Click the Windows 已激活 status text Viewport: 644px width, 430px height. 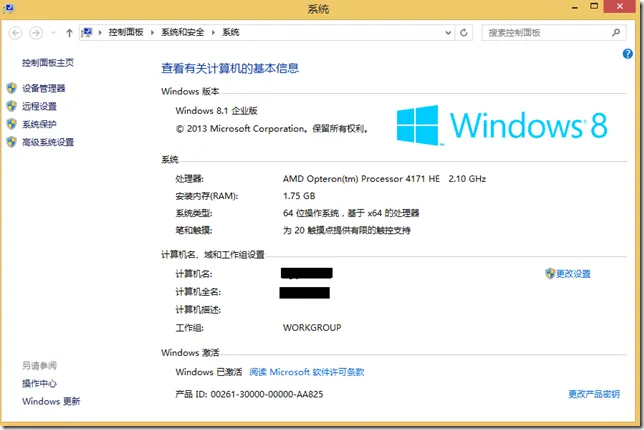[209, 372]
